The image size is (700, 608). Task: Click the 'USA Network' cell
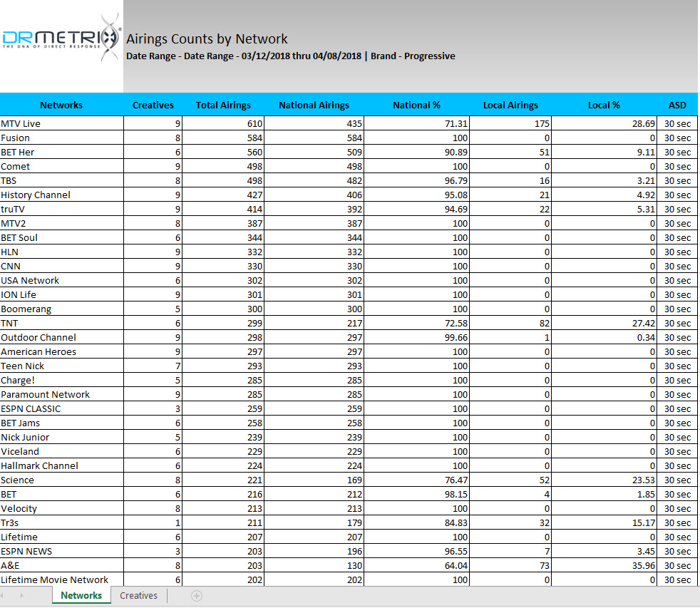tap(61, 281)
